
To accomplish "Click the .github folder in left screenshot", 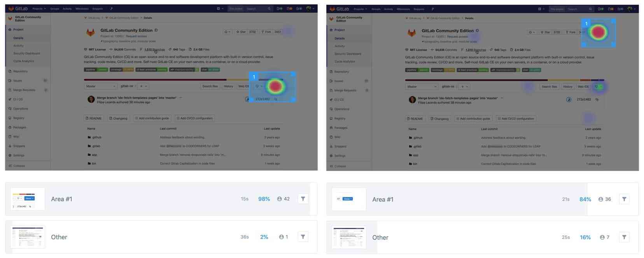I will [96, 138].
